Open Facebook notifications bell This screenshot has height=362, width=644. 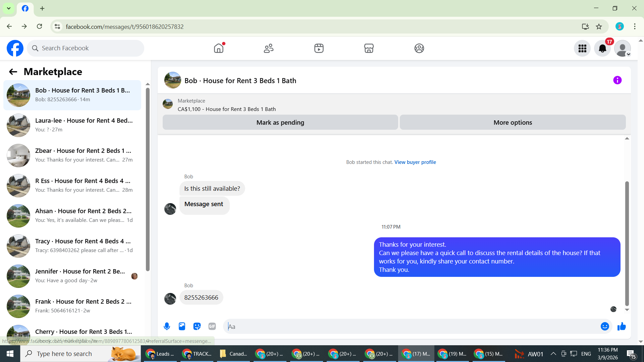pos(602,49)
